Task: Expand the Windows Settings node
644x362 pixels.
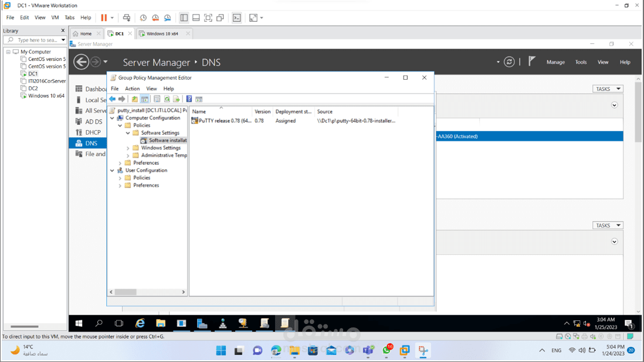Action: pos(128,148)
